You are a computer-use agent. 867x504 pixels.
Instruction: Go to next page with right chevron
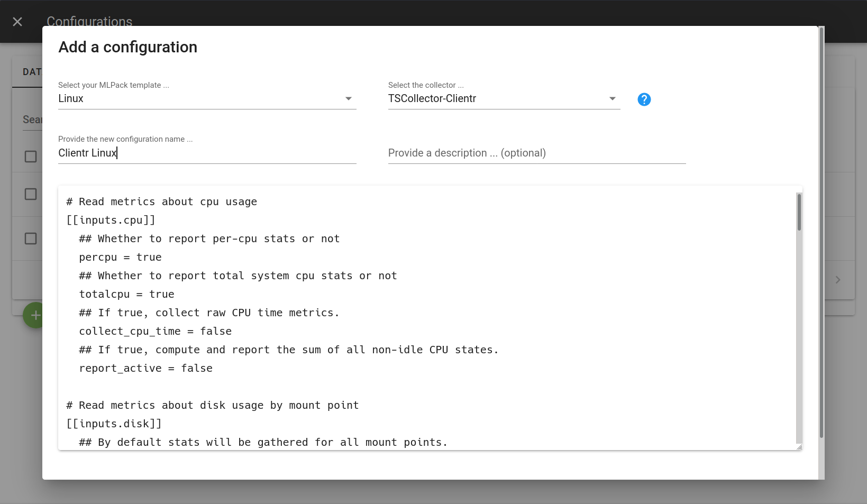coord(838,280)
